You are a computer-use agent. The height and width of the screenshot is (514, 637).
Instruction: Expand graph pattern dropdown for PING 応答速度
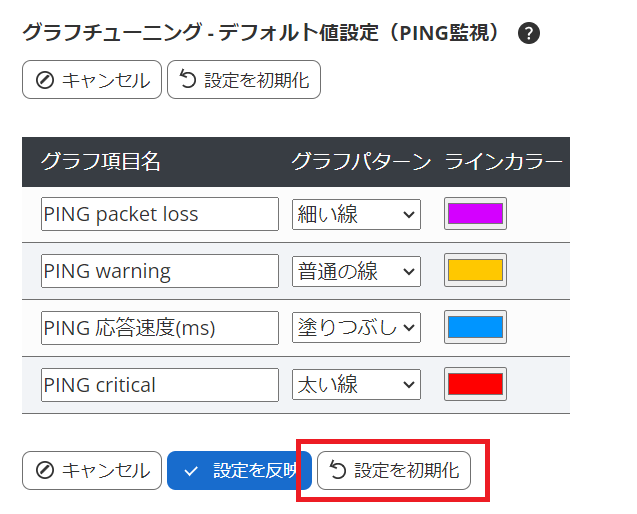(x=356, y=328)
